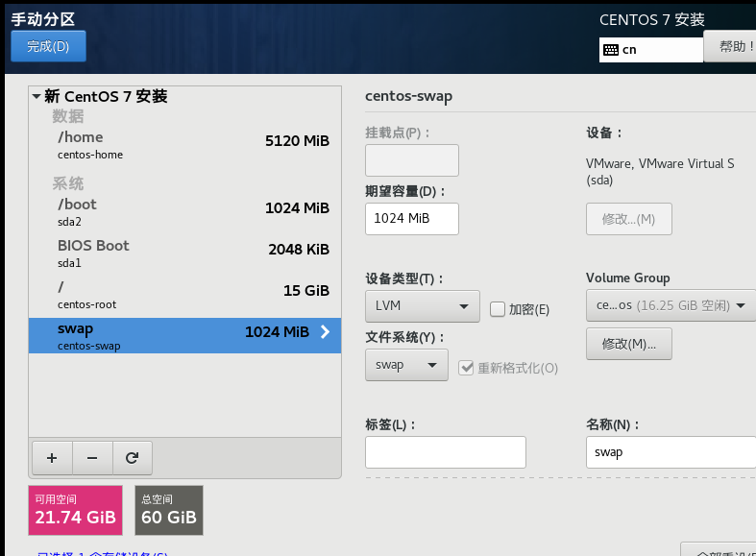Click the cn keyboard layout indicator
Image resolution: width=756 pixels, height=556 pixels.
click(651, 50)
